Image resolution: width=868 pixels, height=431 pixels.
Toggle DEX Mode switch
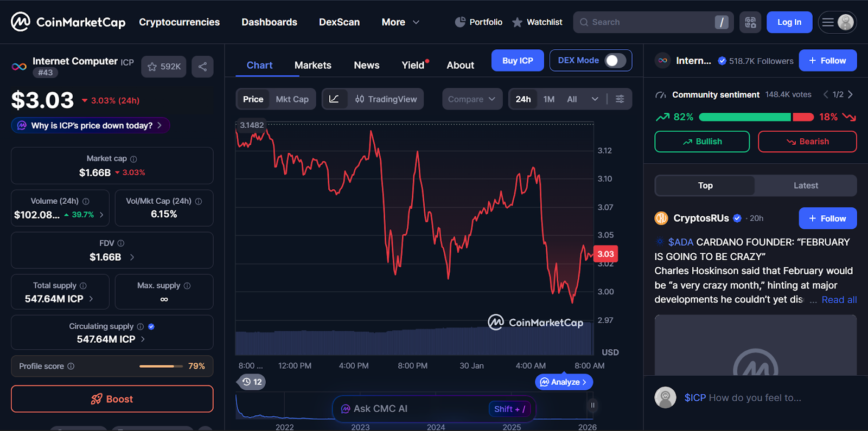tap(616, 60)
